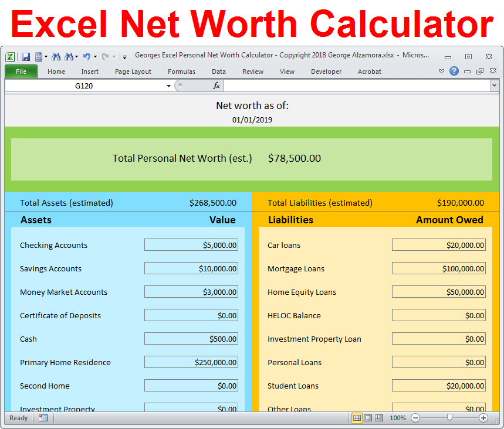The height and width of the screenshot is (429, 504).
Task: Open the Name Box dropdown
Action: [168, 86]
